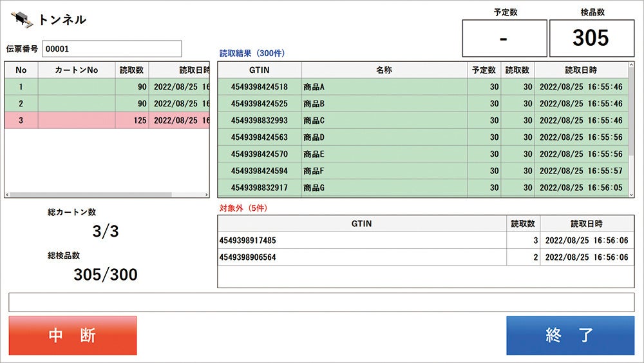
Task: Click the 読取結果（300件） label
Action: [x=252, y=53]
